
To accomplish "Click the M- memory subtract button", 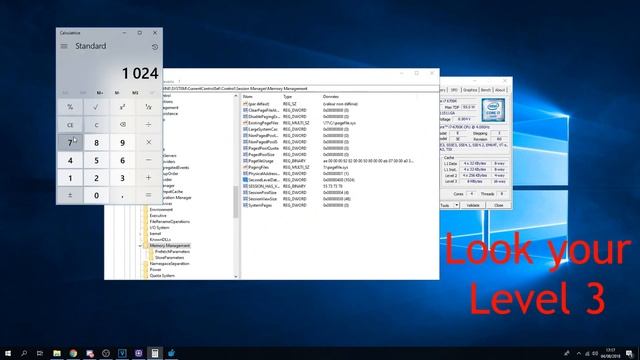I will click(x=117, y=93).
